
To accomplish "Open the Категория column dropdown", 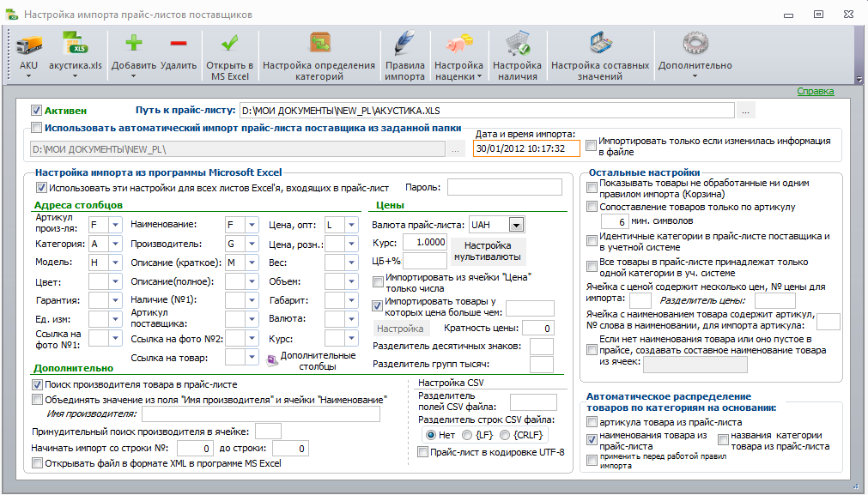I will point(115,244).
